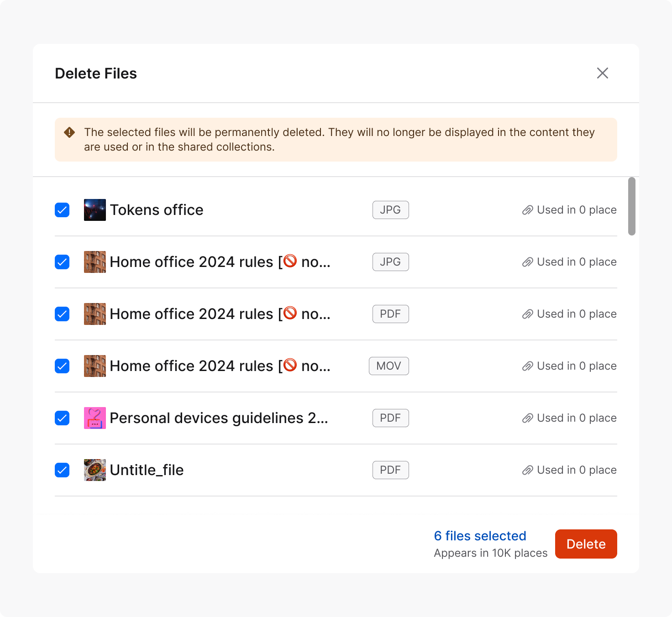The width and height of the screenshot is (672, 617).
Task: Click paperclip icon in Home office MOV row
Action: 528,366
